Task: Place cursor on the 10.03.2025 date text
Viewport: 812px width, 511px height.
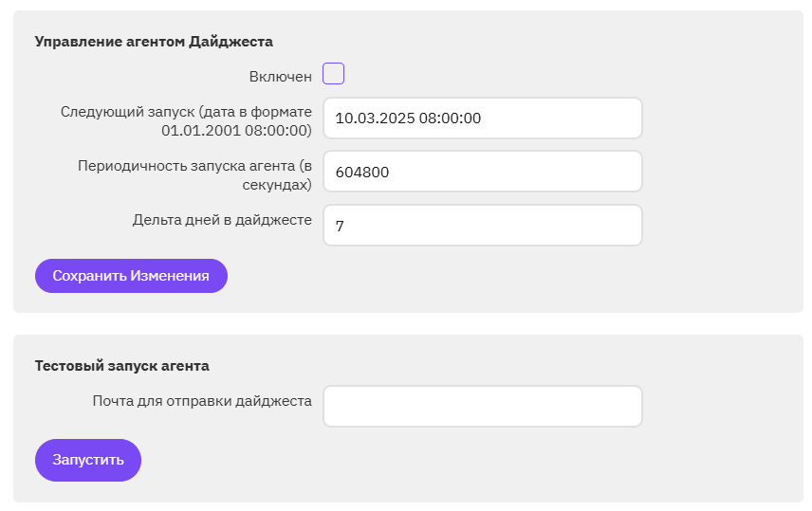Action: coord(375,119)
